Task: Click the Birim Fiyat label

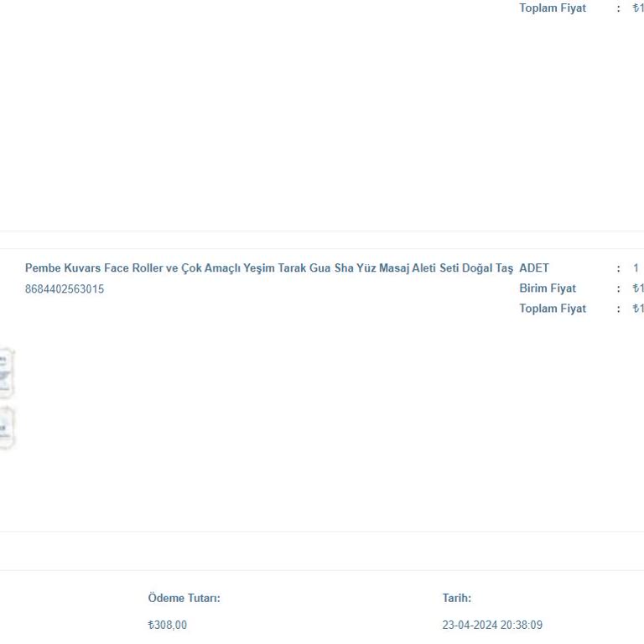Action: pos(548,288)
